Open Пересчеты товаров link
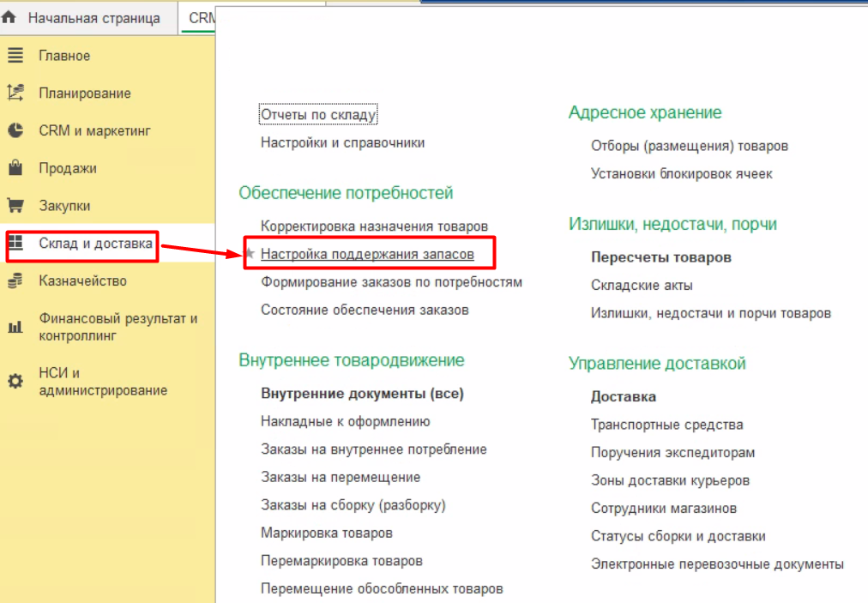Viewport: 868px width, 603px height. click(x=660, y=257)
